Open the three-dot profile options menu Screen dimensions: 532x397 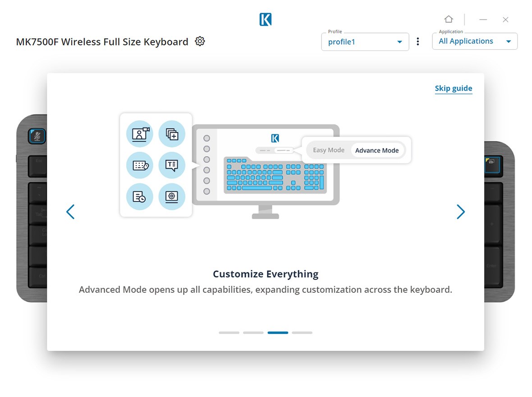point(417,42)
